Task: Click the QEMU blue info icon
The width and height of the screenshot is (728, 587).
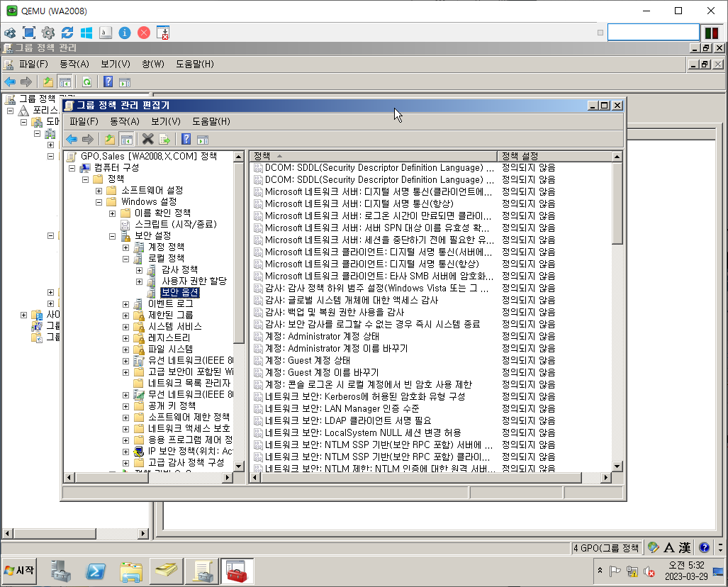Action: pyautogui.click(x=125, y=33)
